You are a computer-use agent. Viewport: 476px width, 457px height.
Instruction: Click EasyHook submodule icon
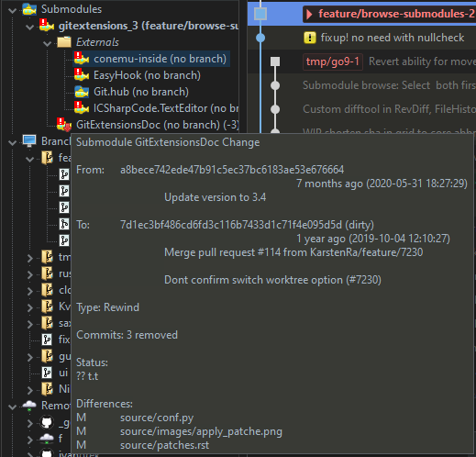tap(82, 74)
